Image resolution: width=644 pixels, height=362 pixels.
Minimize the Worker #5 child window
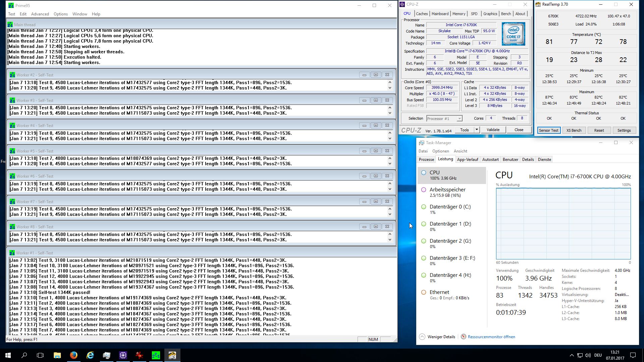pyautogui.click(x=364, y=151)
